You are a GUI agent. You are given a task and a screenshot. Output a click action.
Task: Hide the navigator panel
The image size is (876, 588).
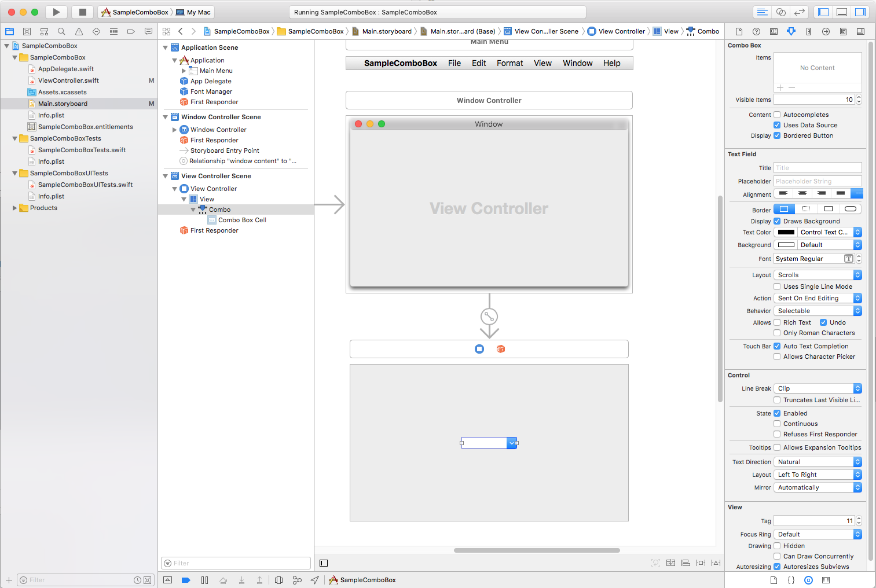tap(823, 12)
